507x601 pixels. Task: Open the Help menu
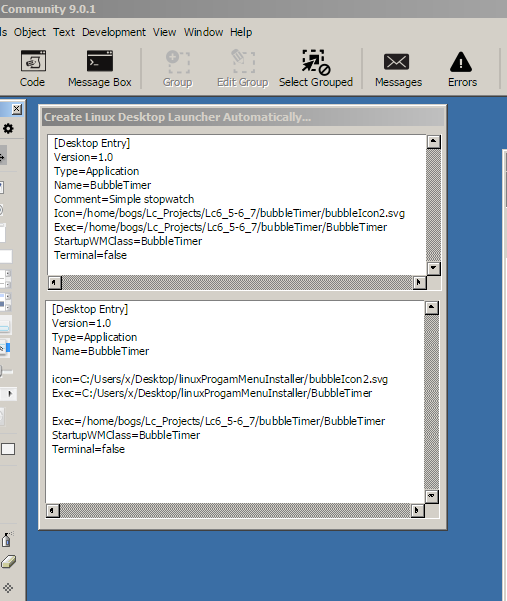(x=241, y=32)
